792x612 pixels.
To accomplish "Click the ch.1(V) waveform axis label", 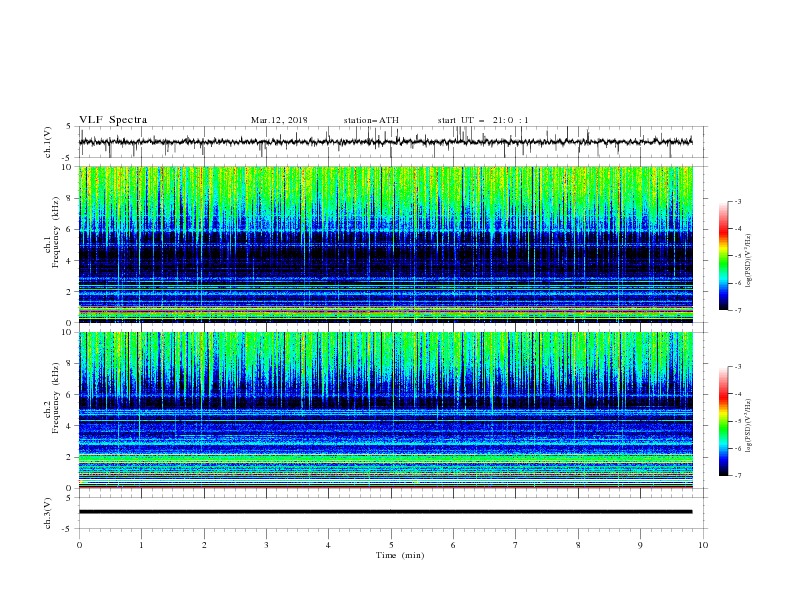I will (x=49, y=142).
